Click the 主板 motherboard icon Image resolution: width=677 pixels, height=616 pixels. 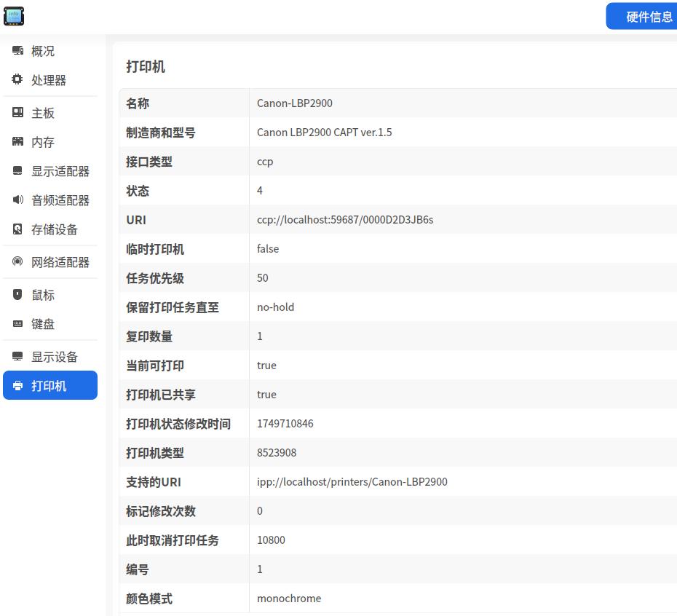click(x=17, y=112)
